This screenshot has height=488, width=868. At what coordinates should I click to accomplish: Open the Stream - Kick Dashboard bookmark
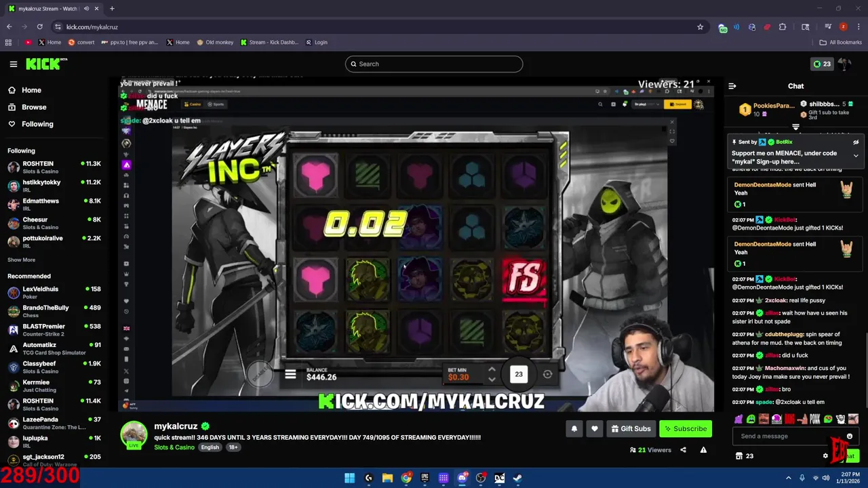tap(269, 42)
